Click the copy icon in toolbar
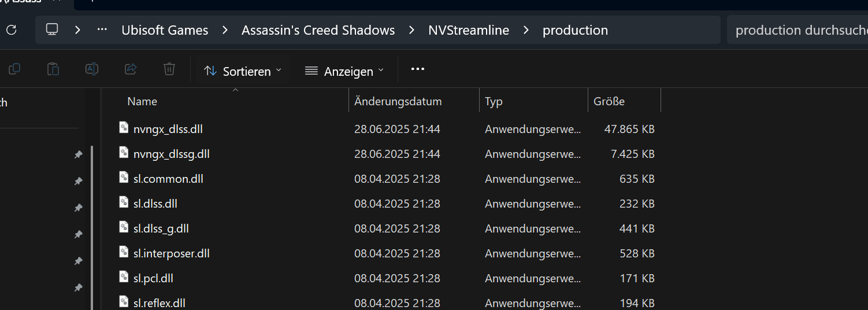The height and width of the screenshot is (310, 868). [x=14, y=69]
